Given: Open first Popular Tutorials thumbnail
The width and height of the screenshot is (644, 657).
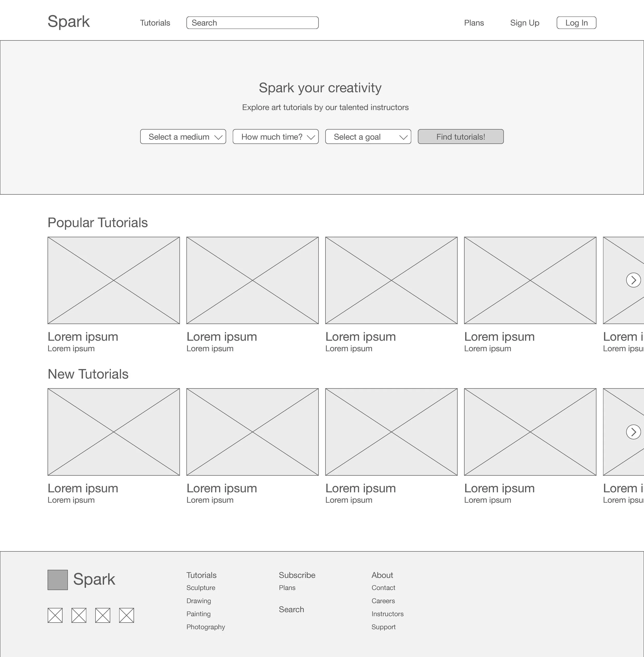Looking at the screenshot, I should point(114,280).
